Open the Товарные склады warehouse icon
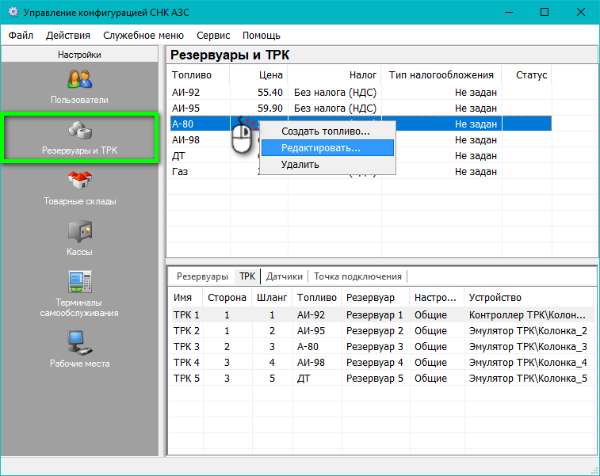Image resolution: width=600 pixels, height=476 pixels. pyautogui.click(x=79, y=182)
